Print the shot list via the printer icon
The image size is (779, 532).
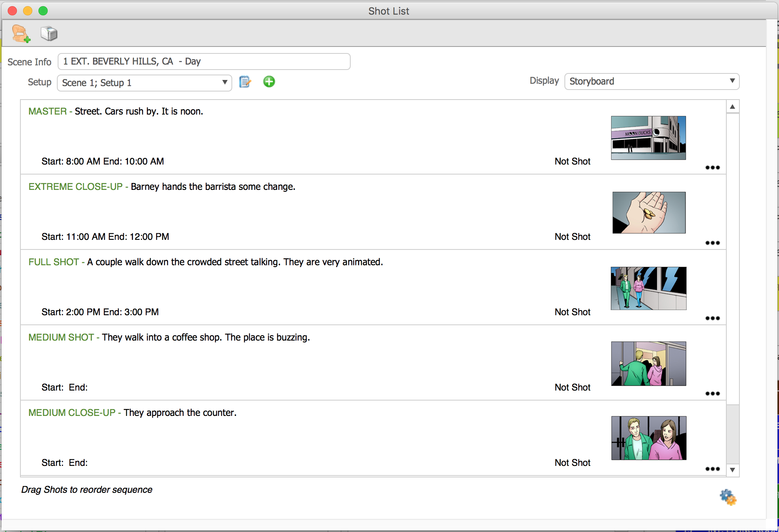coord(49,33)
